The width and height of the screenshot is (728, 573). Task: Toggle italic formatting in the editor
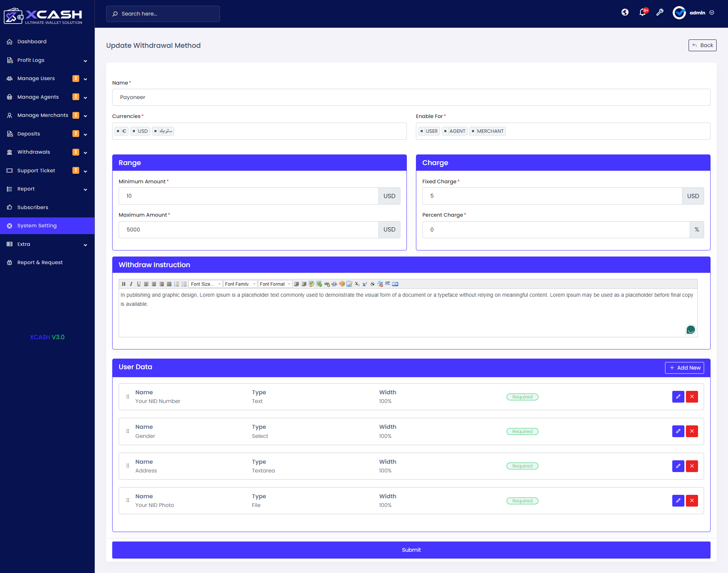coord(131,284)
